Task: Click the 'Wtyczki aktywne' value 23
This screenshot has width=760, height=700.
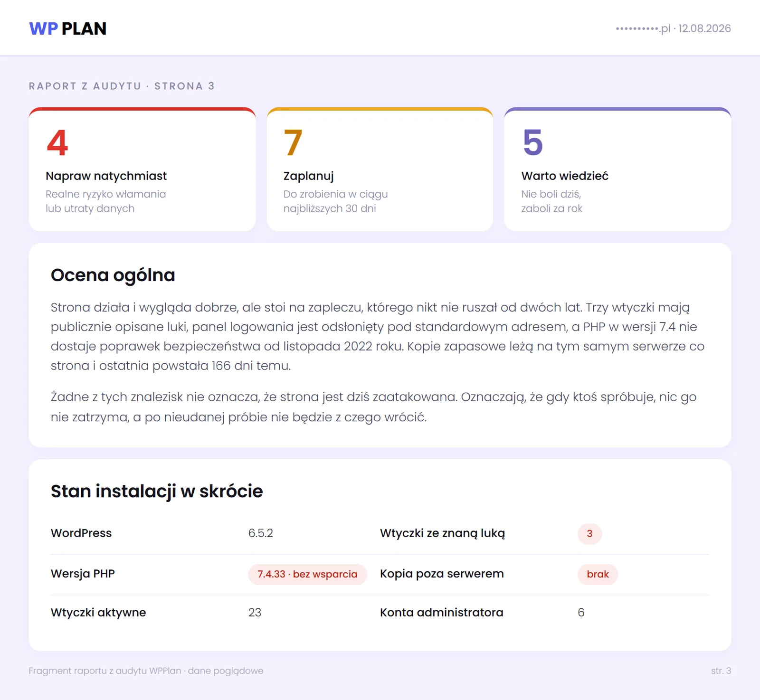Action: 255,613
